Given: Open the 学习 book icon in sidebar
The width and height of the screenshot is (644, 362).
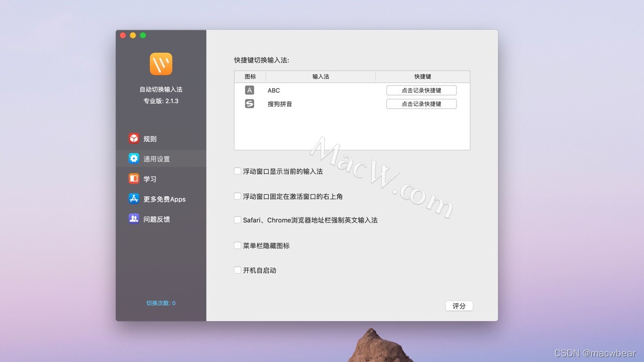Looking at the screenshot, I should 133,178.
